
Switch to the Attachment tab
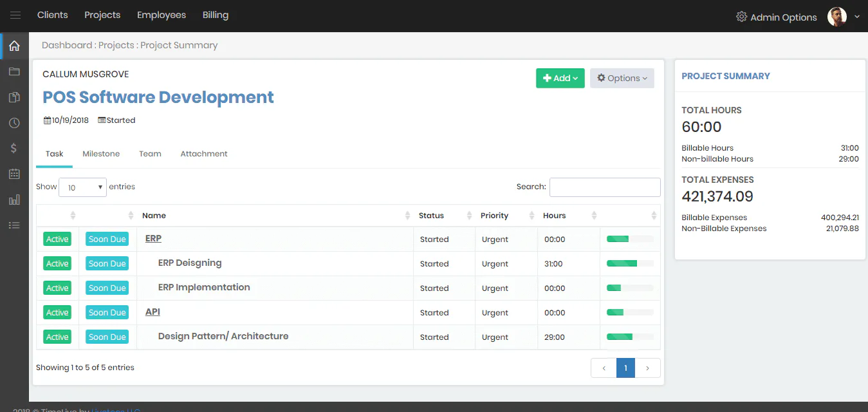[204, 154]
